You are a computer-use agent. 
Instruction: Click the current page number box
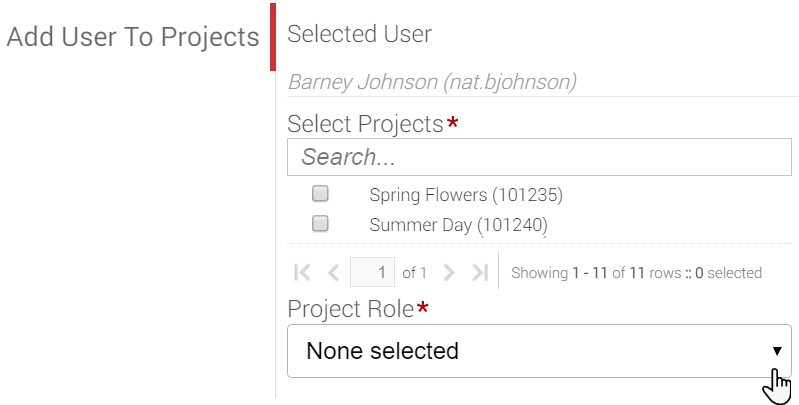(372, 272)
